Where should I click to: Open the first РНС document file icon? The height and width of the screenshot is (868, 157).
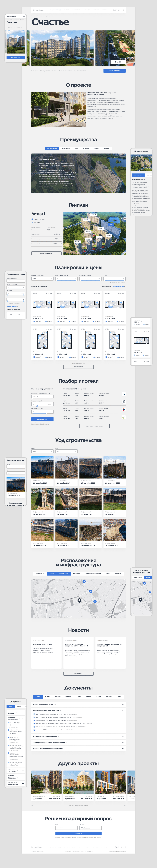pos(34,714)
